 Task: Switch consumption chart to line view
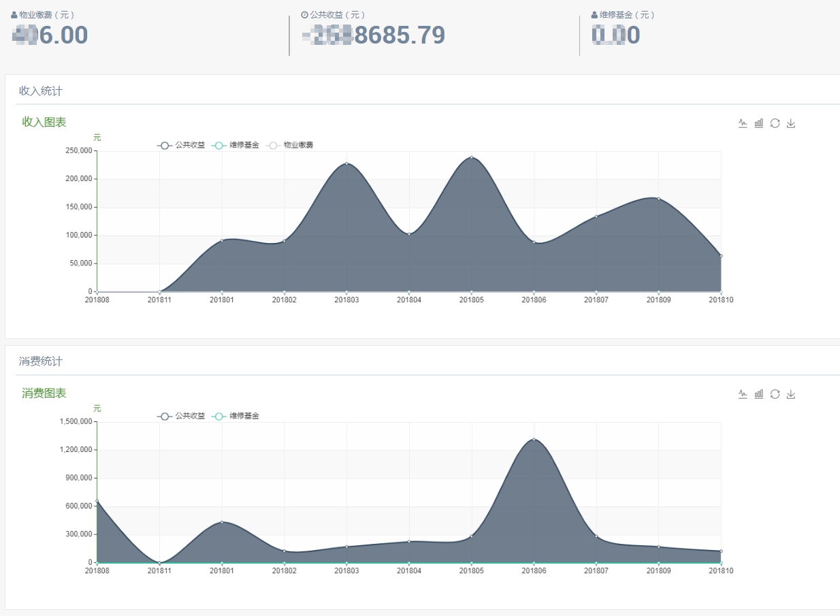(x=743, y=394)
